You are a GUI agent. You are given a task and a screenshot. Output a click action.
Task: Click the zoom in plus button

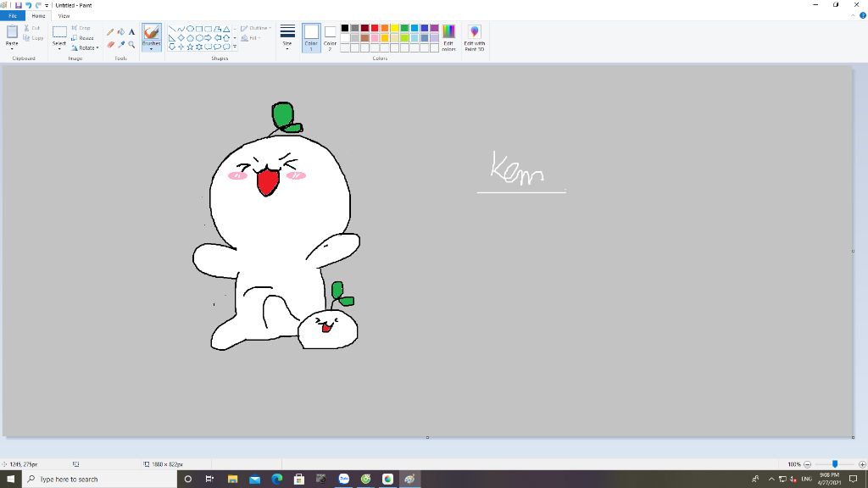pyautogui.click(x=862, y=464)
